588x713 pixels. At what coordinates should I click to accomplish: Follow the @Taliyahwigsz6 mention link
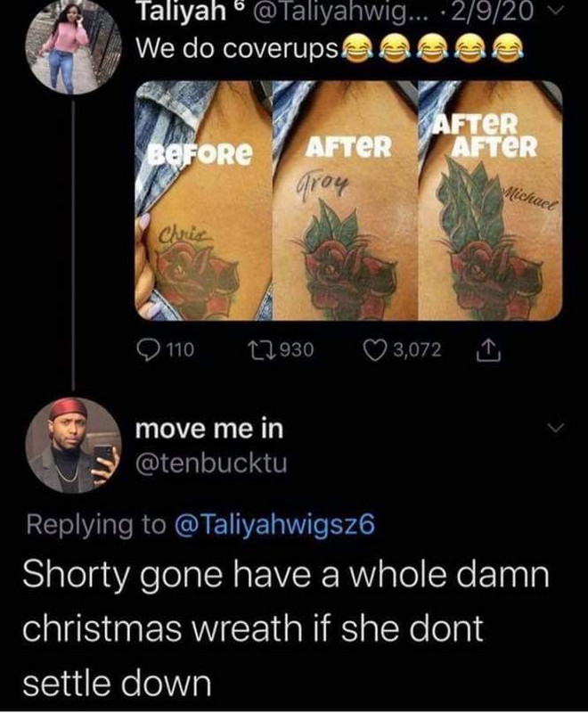pyautogui.click(x=275, y=524)
